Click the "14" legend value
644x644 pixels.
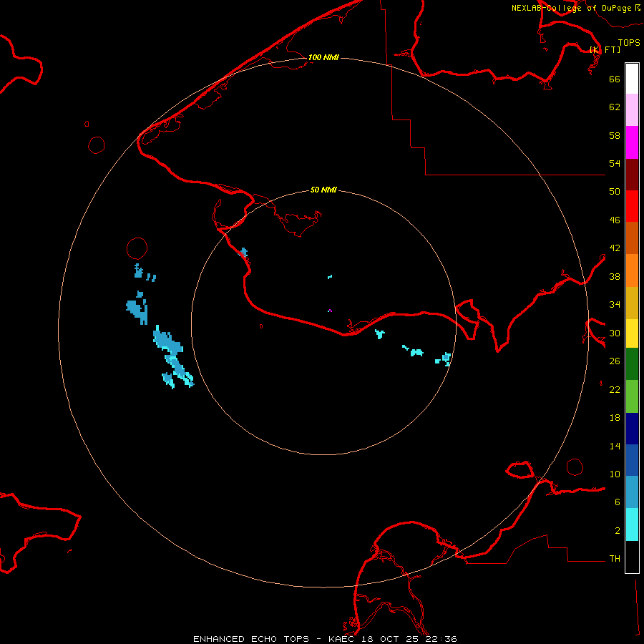(x=615, y=446)
